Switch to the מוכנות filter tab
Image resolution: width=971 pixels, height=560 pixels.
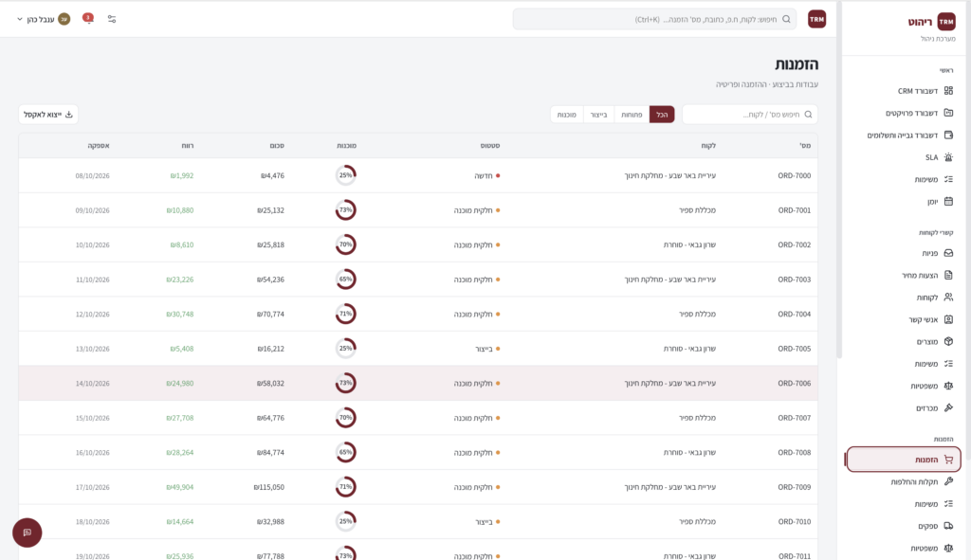[567, 115]
